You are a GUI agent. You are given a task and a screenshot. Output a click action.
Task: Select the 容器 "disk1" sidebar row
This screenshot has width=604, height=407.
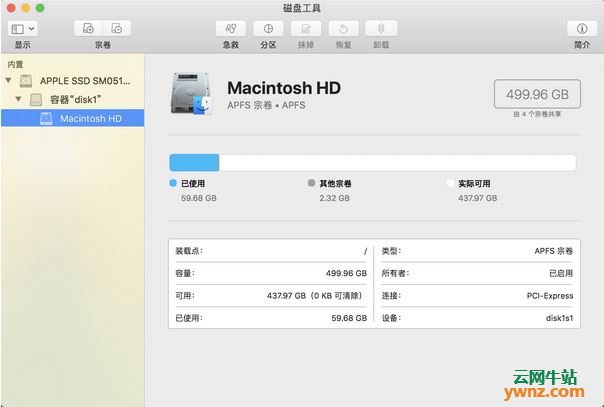tap(73, 100)
